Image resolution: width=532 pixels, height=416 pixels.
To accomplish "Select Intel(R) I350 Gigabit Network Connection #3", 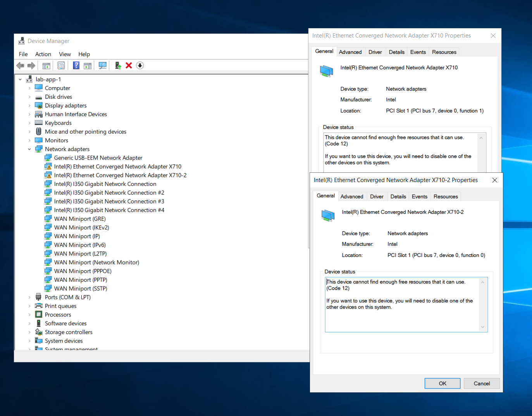I will tap(109, 201).
